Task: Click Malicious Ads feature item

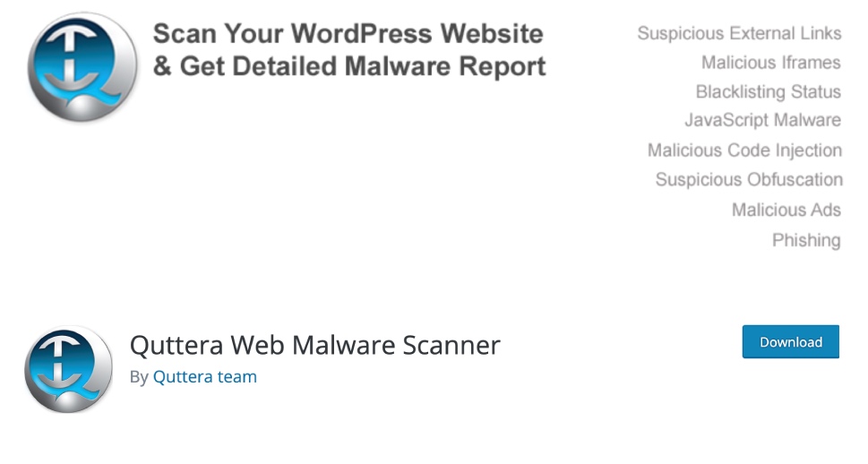Action: point(786,210)
